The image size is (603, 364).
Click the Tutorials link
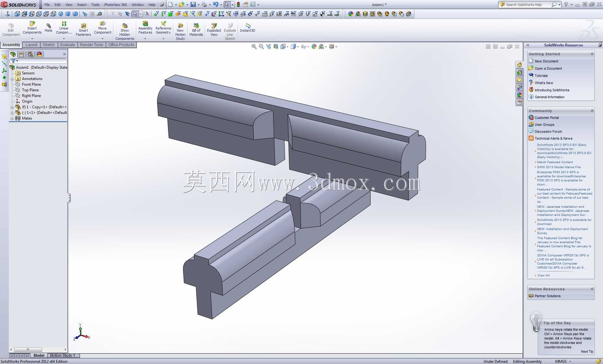(x=541, y=76)
